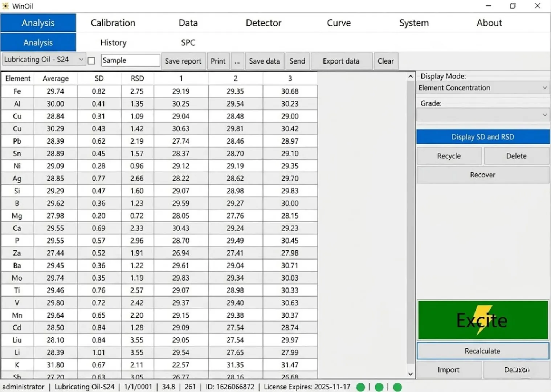Click the ID: 1626066872 status bar entry
The image size is (551, 392).
(230, 387)
